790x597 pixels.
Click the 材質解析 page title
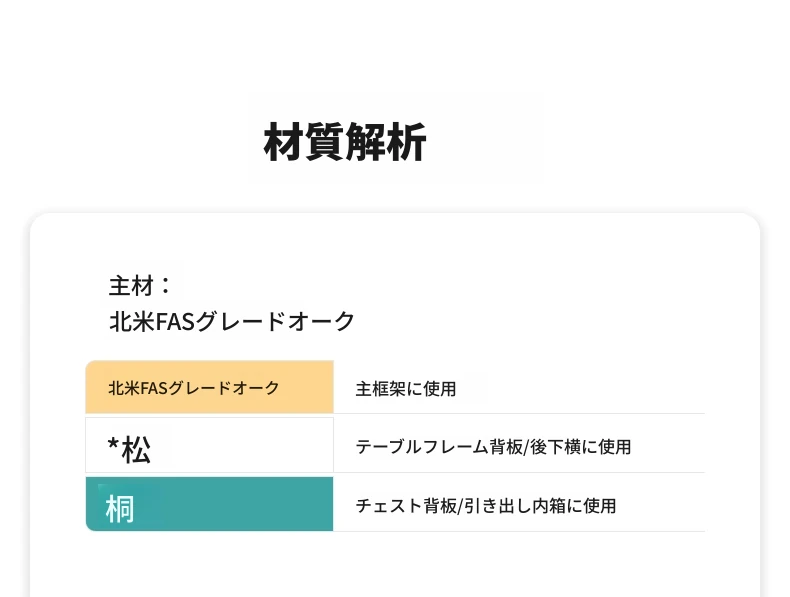(345, 143)
